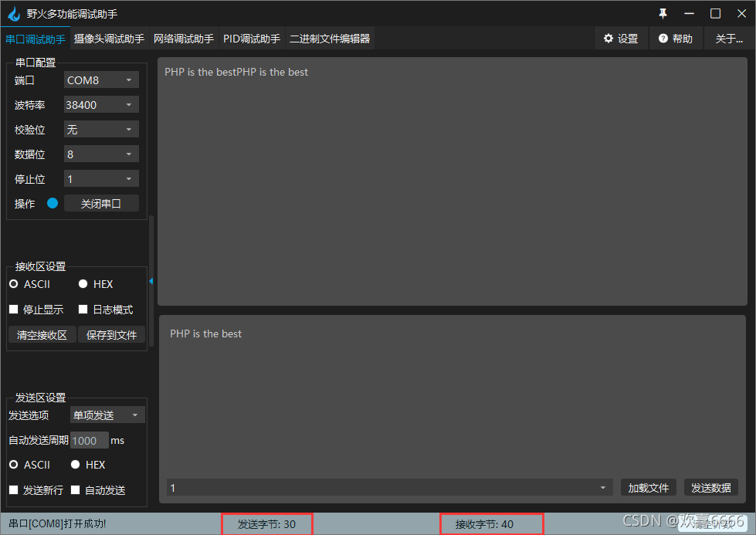Screen dimensions: 756x535
Task: Enable the 日志模式 checkbox
Action: 83,310
